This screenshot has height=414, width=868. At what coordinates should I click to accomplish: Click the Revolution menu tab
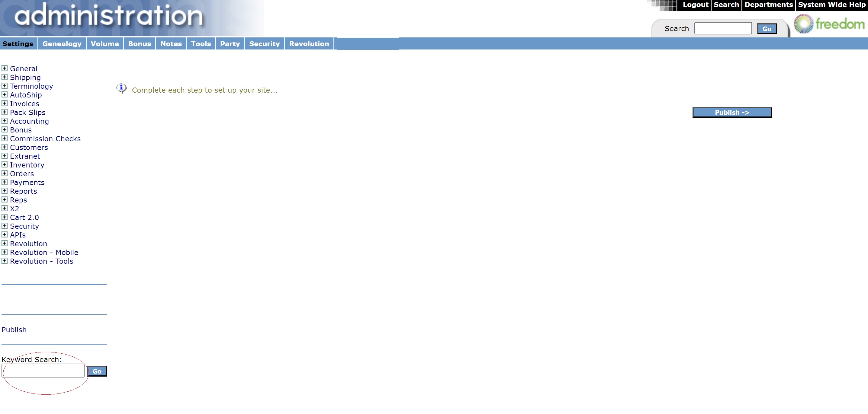(309, 44)
